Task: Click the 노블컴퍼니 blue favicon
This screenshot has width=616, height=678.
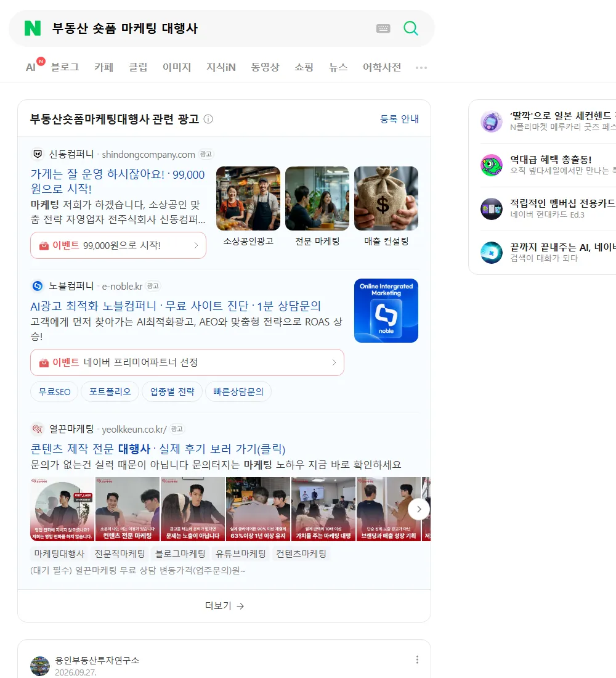Action: point(38,286)
